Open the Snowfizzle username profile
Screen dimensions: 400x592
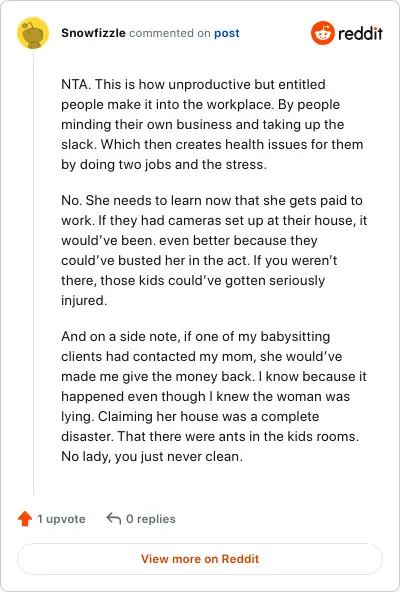click(93, 33)
